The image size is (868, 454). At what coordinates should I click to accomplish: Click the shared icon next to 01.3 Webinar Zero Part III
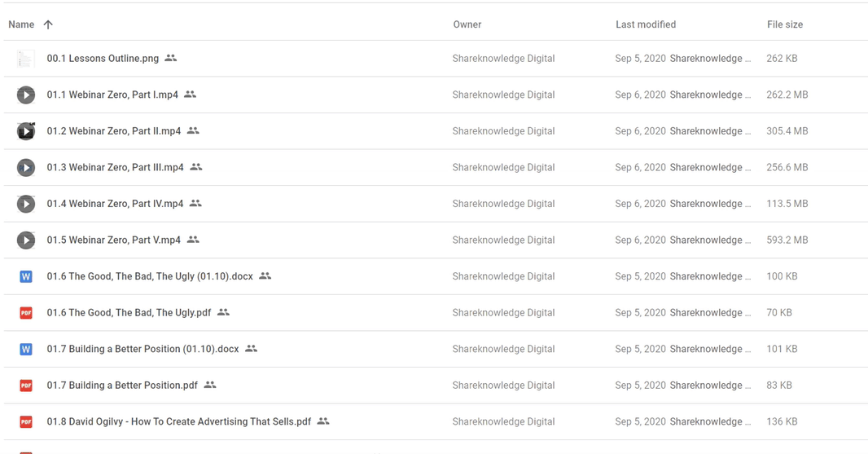pyautogui.click(x=196, y=167)
